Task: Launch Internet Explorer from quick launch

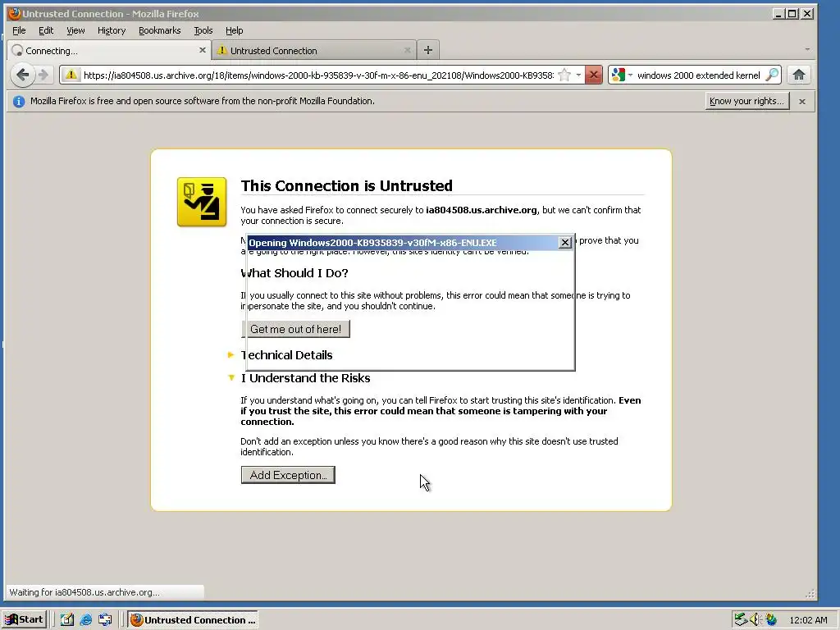Action: click(x=85, y=620)
